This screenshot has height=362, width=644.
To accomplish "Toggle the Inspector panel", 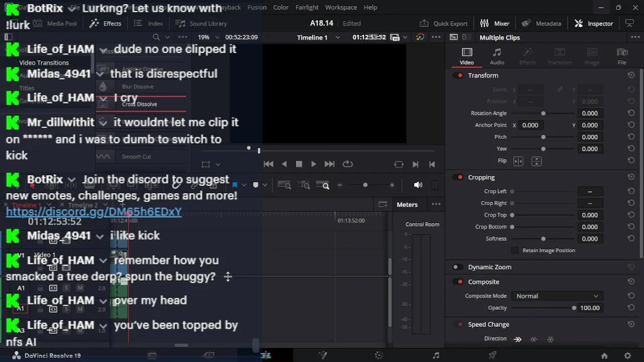I will 594,23.
